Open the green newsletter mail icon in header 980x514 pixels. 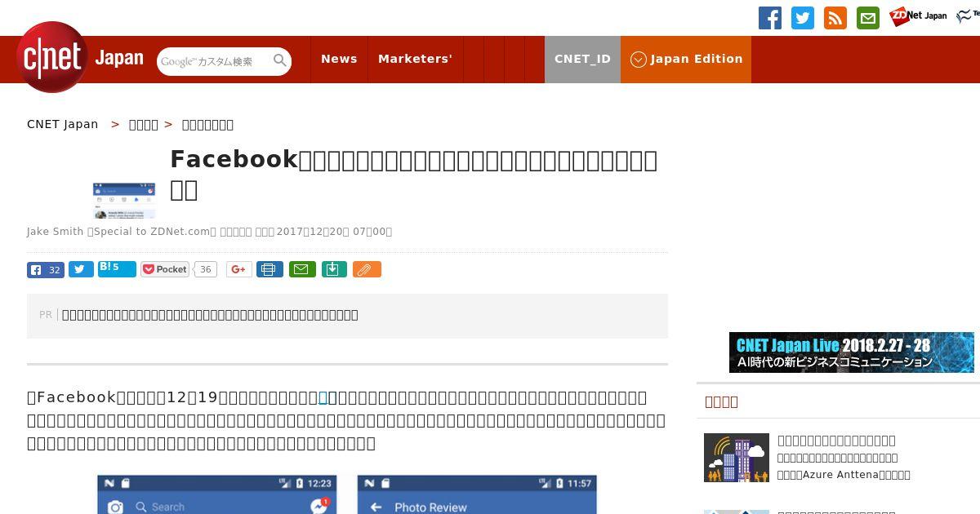[x=868, y=18]
